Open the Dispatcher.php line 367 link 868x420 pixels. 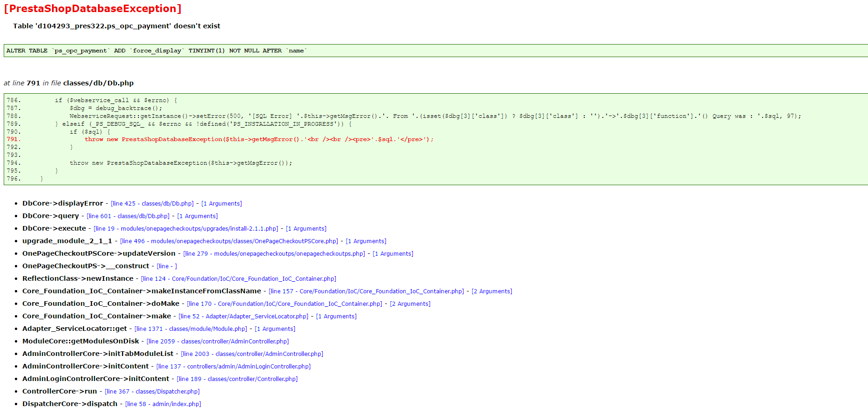(152, 392)
